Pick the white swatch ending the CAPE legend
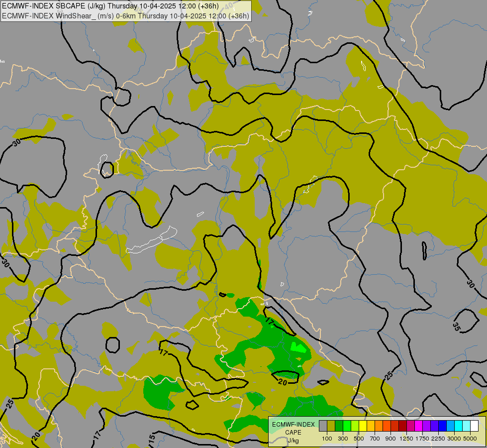Screen dimensions: 487x448 click(474, 426)
